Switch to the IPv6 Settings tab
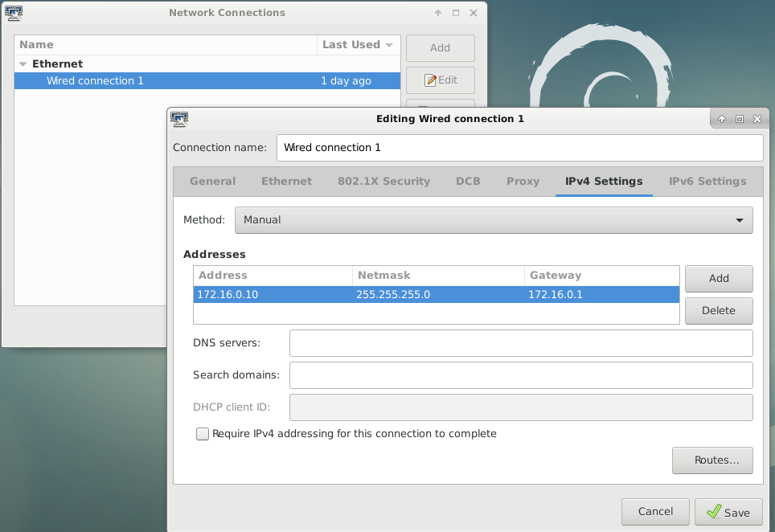The height and width of the screenshot is (532, 775). pyautogui.click(x=707, y=182)
